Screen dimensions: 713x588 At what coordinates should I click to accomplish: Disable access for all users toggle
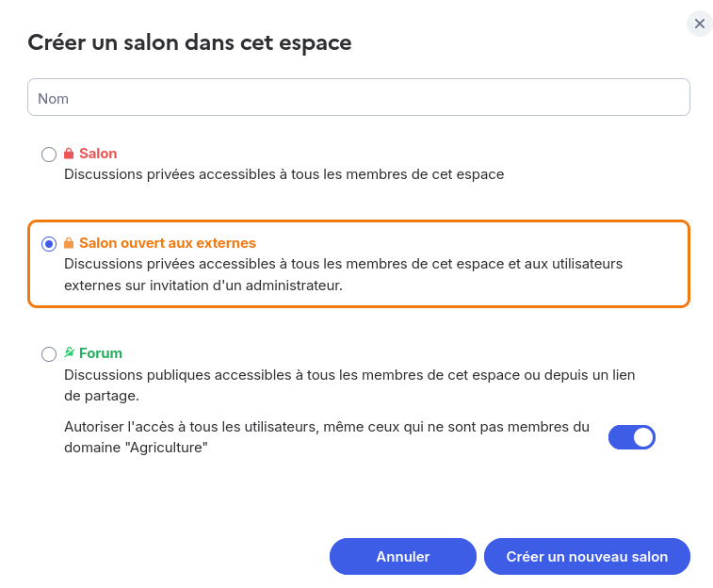point(631,437)
